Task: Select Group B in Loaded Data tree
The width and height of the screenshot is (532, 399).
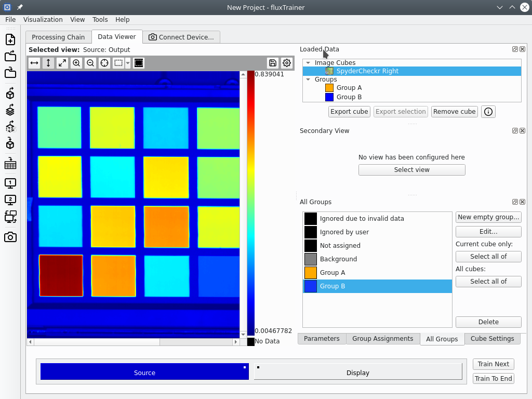Action: coord(411,97)
